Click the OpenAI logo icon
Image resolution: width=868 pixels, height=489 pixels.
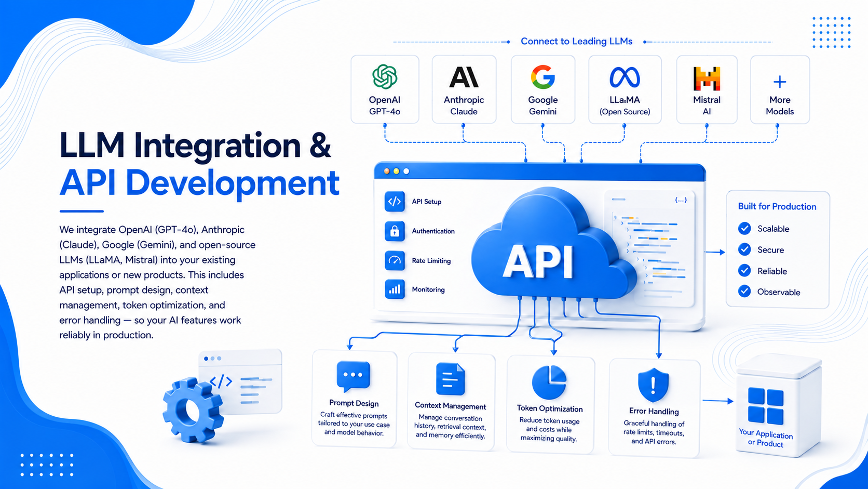point(385,77)
